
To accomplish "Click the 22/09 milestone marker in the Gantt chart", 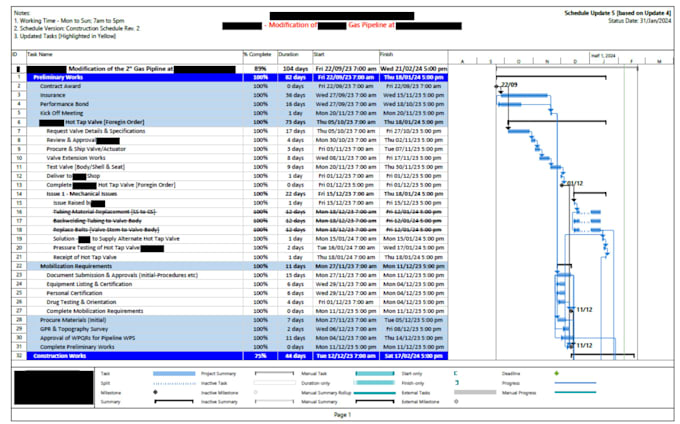I will [497, 86].
